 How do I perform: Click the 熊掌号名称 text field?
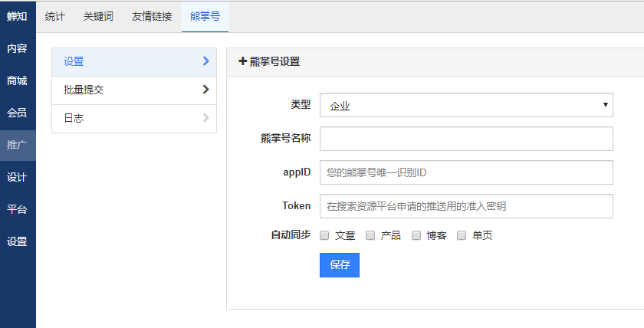point(466,139)
